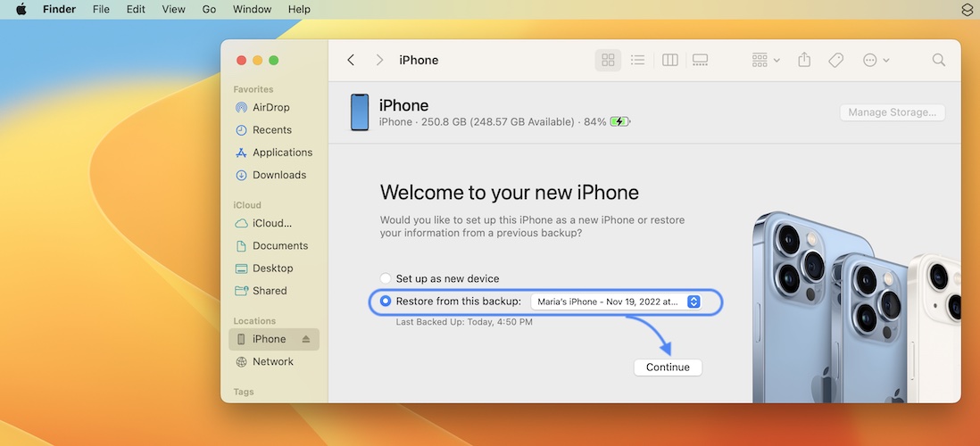
Task: Click the Desktop sidebar icon
Action: click(x=241, y=268)
